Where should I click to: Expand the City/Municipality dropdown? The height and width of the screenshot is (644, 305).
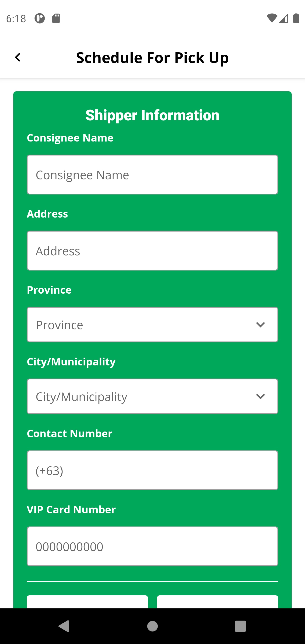[152, 397]
